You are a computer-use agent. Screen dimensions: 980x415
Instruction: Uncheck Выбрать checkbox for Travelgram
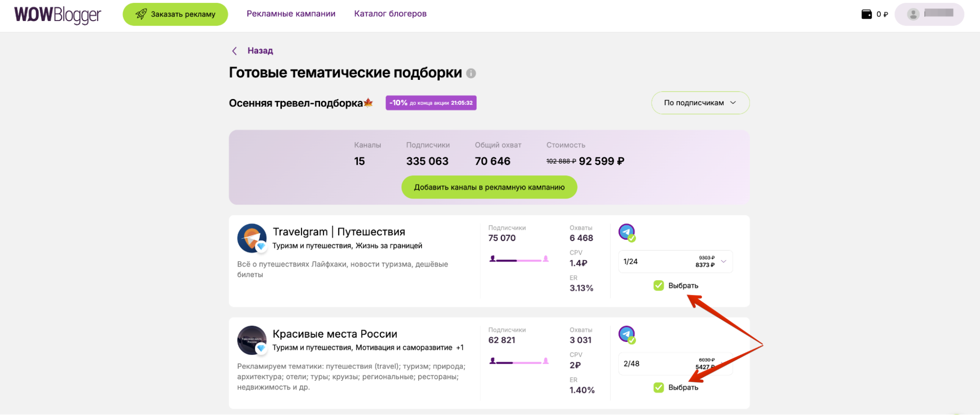[x=658, y=286]
